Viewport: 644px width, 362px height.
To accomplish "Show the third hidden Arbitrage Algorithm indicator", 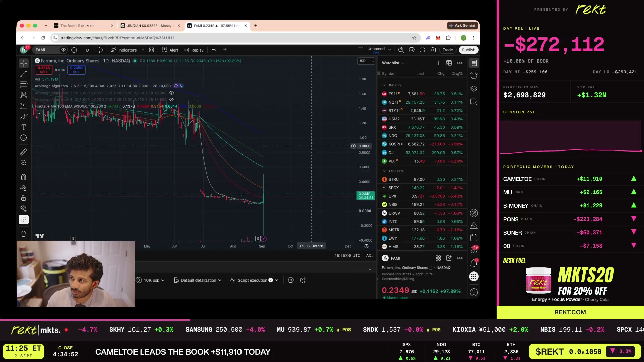I will [x=171, y=100].
